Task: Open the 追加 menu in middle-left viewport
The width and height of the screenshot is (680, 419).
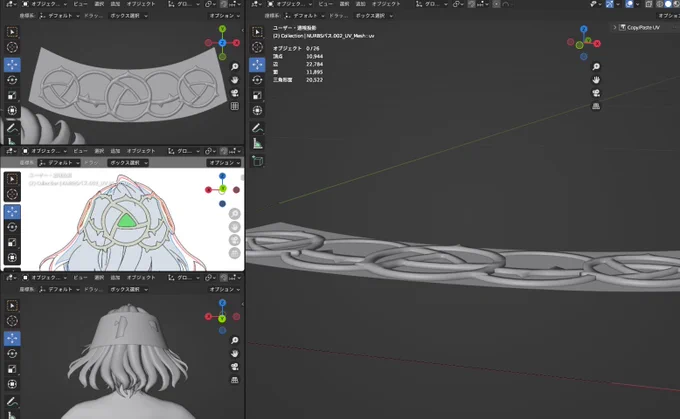Action: pyautogui.click(x=115, y=151)
